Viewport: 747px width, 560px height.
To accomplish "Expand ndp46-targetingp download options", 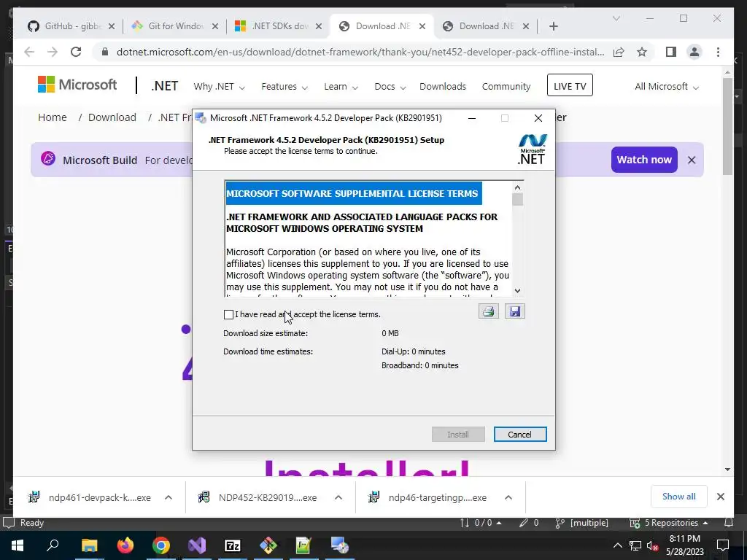I will 508,497.
